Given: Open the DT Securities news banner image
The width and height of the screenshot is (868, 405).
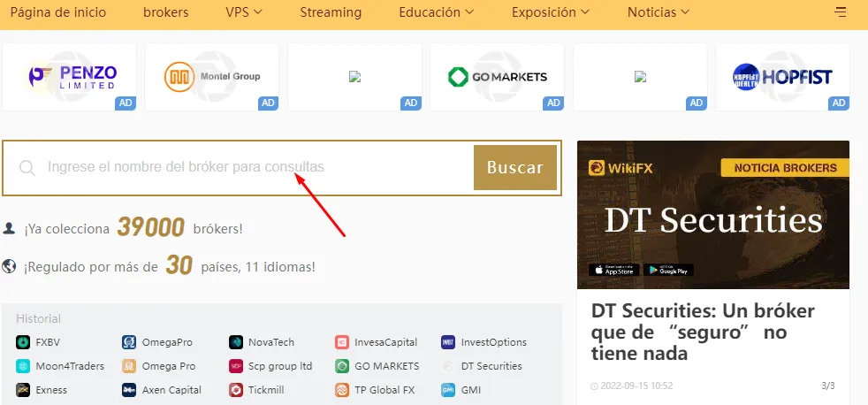Looking at the screenshot, I should click(x=713, y=215).
